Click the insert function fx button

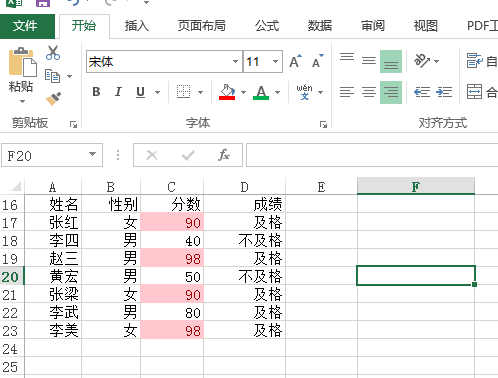[224, 155]
